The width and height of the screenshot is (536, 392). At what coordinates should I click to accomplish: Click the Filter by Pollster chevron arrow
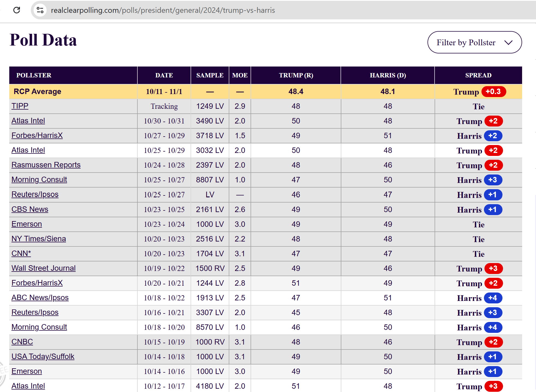(508, 43)
